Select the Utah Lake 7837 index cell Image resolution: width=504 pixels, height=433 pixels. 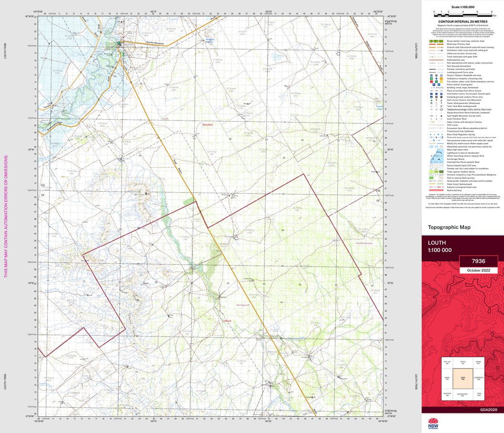click(447, 362)
